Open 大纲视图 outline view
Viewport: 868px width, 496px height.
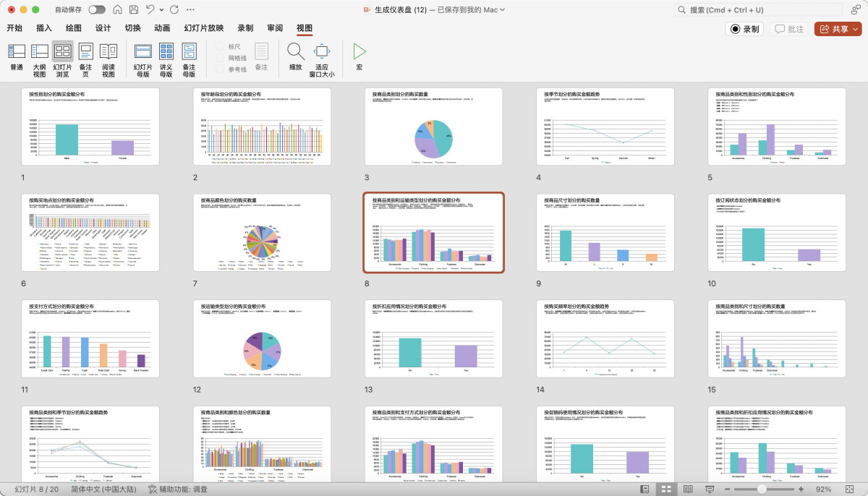[39, 58]
